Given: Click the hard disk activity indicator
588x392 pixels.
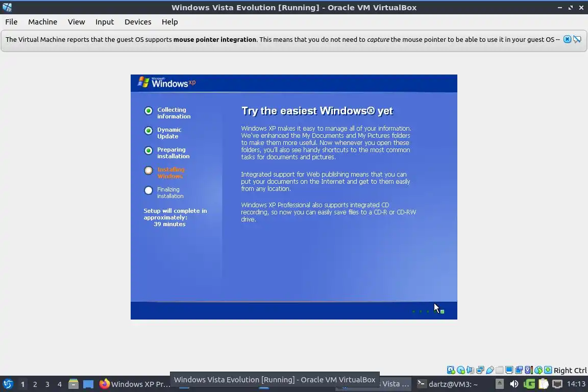Looking at the screenshot, I should (451, 370).
